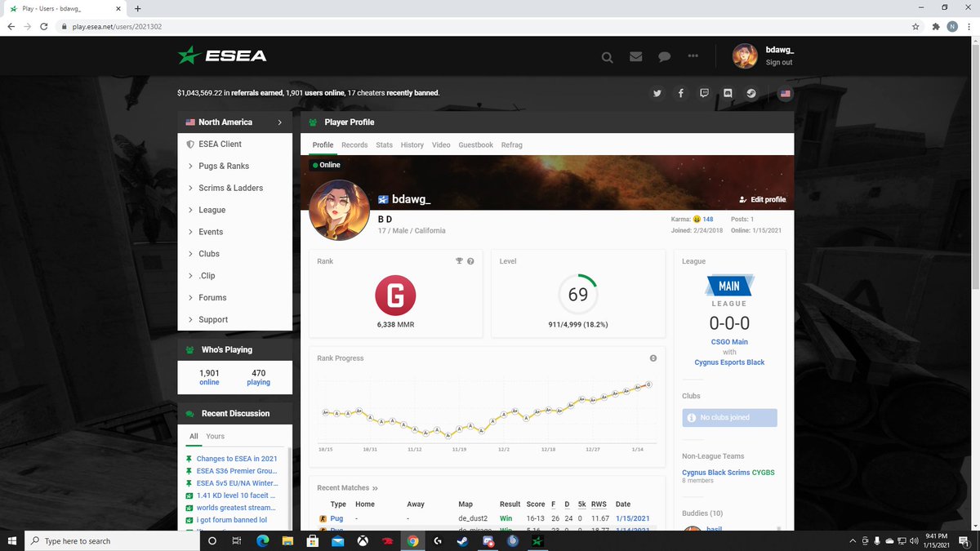Viewport: 980px width, 551px height.
Task: Switch to the Stats tab
Action: 385,144
